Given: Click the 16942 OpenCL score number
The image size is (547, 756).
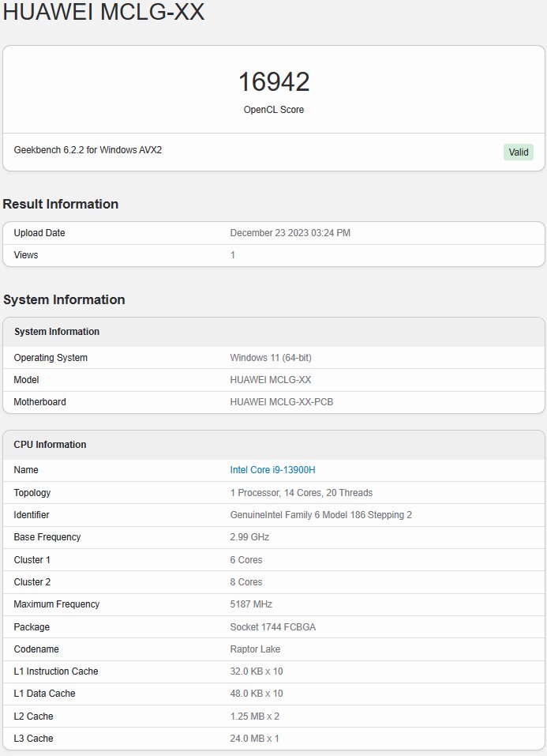Looking at the screenshot, I should (274, 82).
